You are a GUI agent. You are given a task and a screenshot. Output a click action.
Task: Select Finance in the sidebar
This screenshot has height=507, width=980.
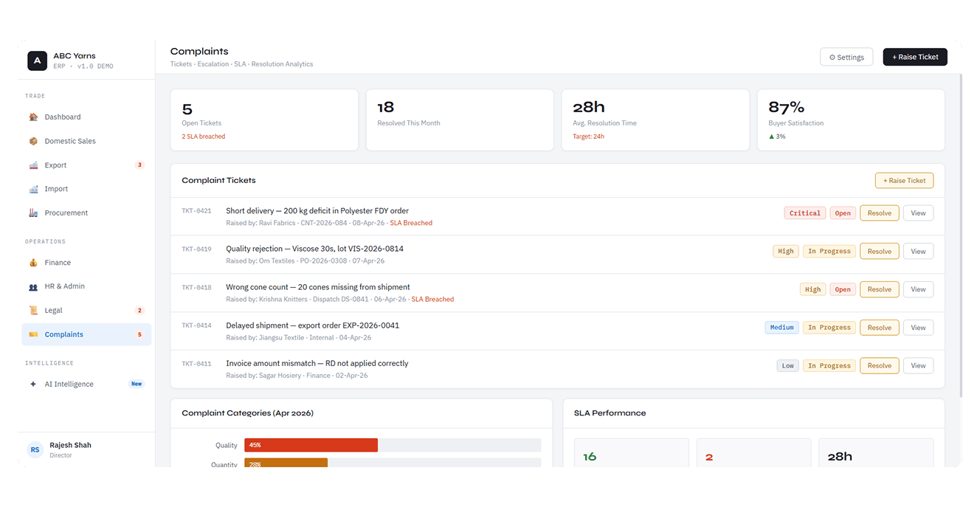(86, 263)
